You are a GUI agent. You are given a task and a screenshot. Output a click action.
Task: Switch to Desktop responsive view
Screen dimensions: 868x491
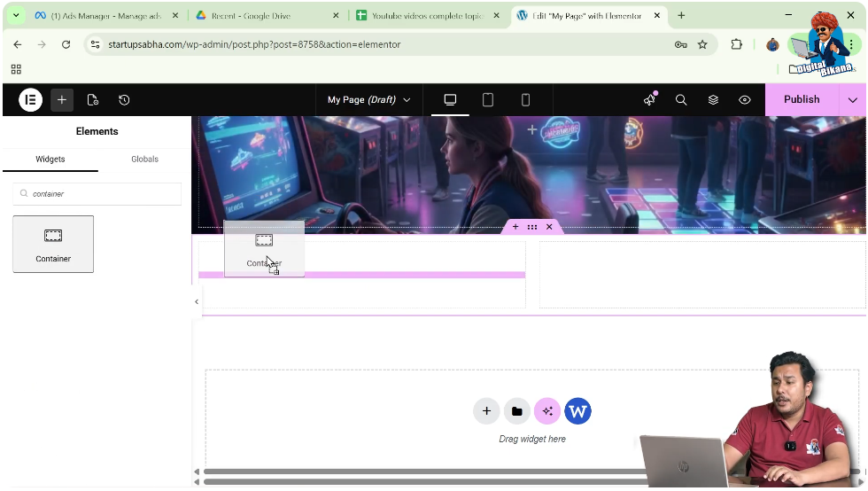click(450, 100)
